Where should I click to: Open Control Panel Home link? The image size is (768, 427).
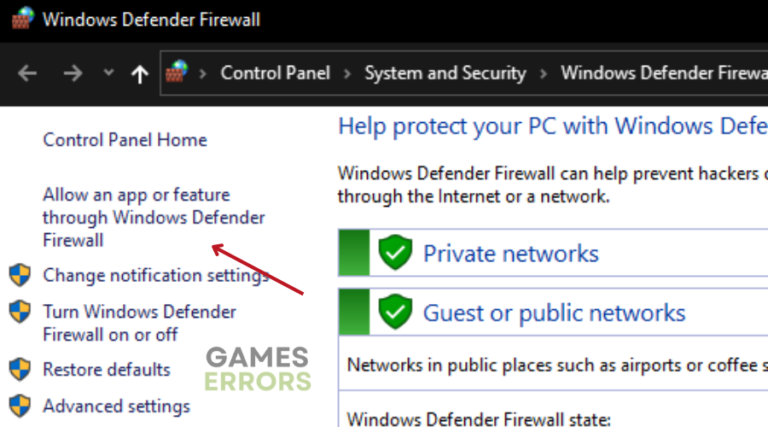(x=125, y=140)
